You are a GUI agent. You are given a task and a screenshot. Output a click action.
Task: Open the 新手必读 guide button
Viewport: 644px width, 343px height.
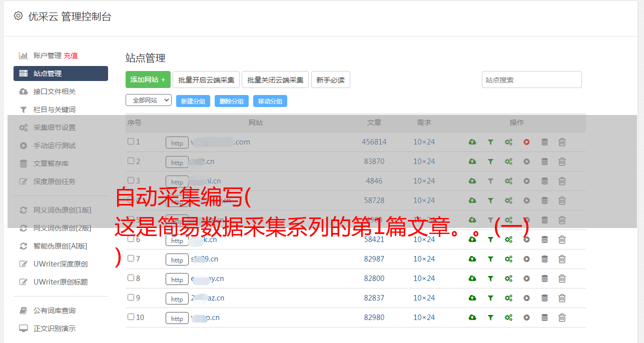[x=331, y=79]
